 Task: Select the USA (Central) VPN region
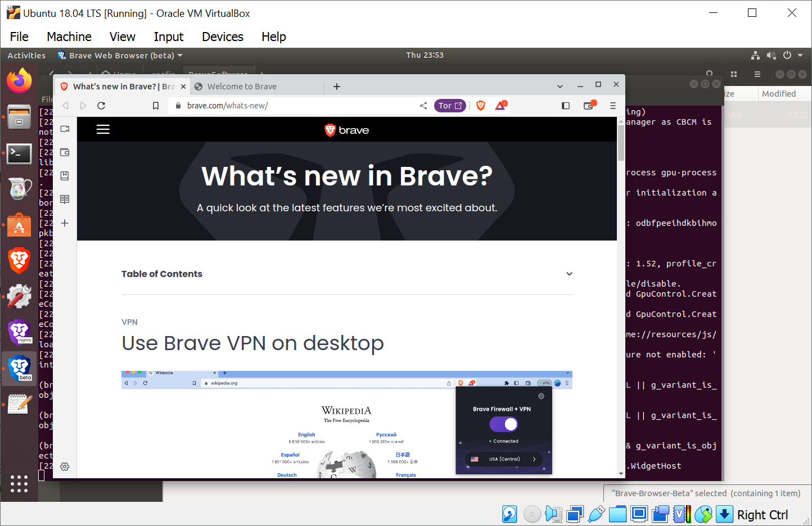tap(503, 459)
